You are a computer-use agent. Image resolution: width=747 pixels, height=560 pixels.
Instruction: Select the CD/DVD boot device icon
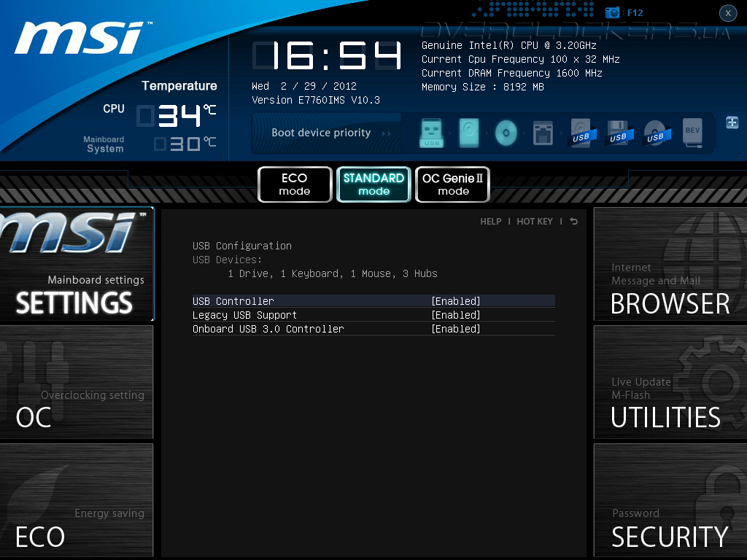[x=506, y=133]
